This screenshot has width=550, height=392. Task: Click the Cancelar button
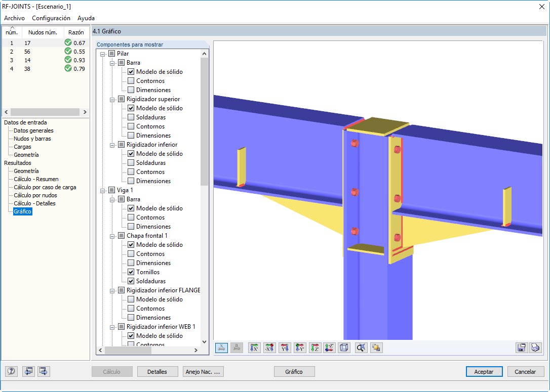[525, 372]
